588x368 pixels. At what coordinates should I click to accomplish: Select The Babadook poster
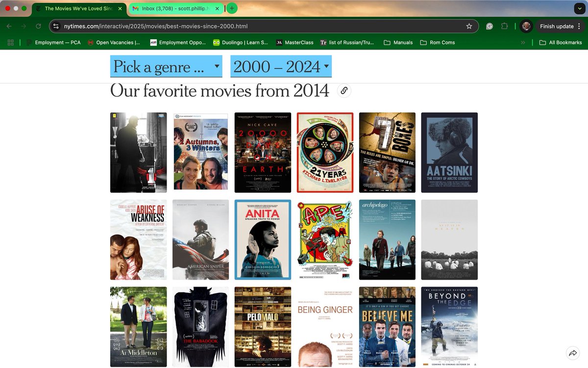point(200,327)
